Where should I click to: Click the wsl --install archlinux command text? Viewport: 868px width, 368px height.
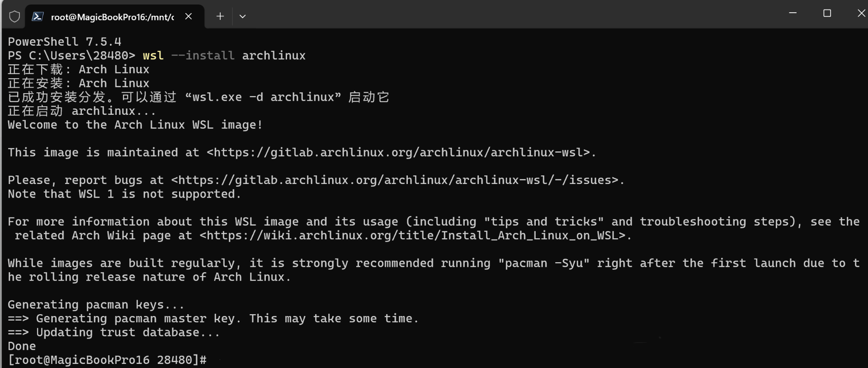coord(223,55)
